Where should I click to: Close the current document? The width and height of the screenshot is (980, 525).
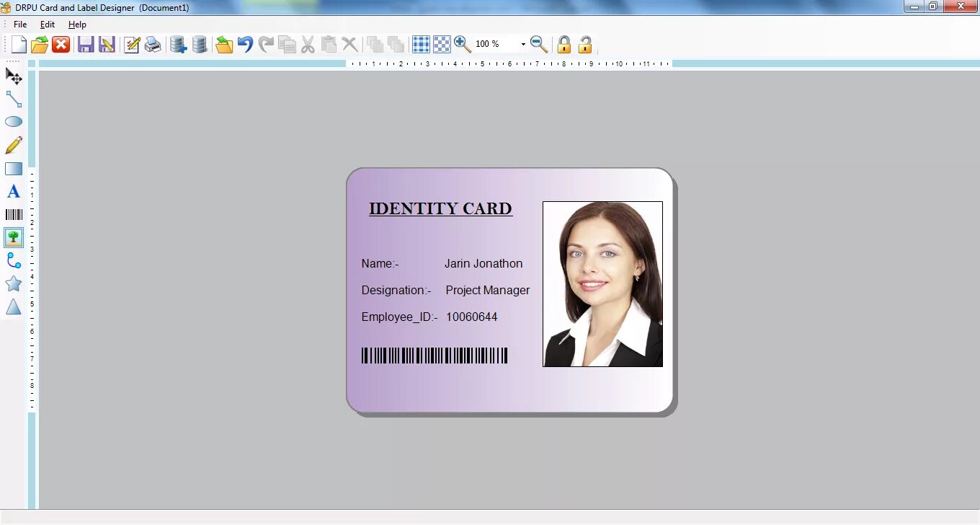(60, 44)
